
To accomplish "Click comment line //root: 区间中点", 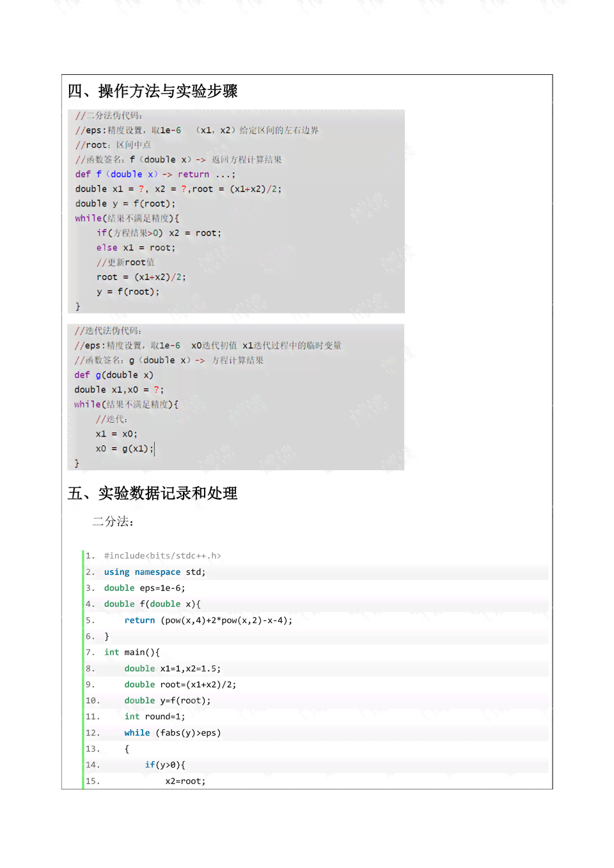I will pos(113,145).
